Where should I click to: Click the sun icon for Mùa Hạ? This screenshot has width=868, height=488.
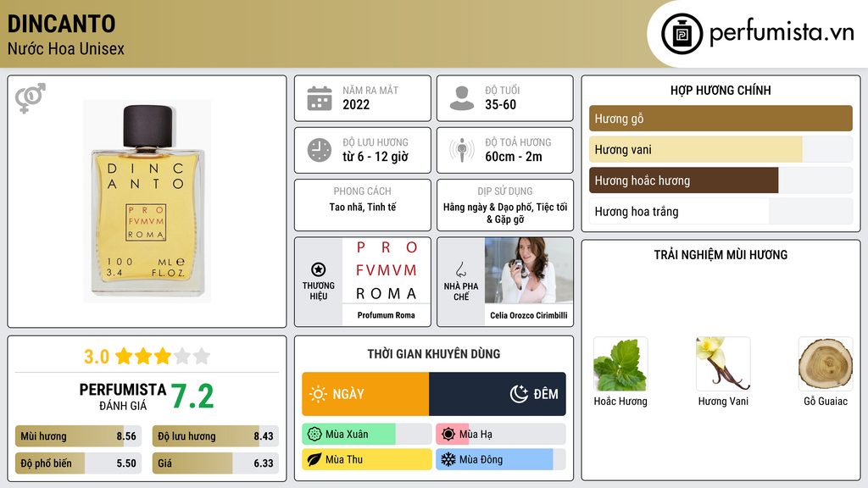coord(448,435)
